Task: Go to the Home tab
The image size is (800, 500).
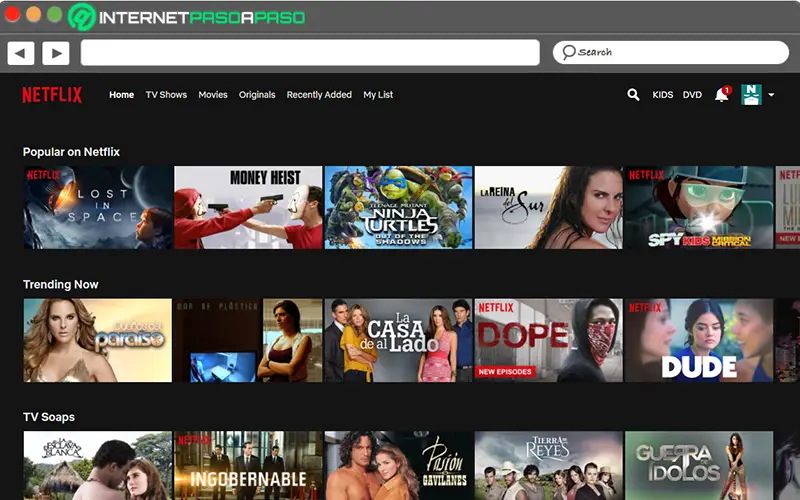Action: [x=121, y=95]
